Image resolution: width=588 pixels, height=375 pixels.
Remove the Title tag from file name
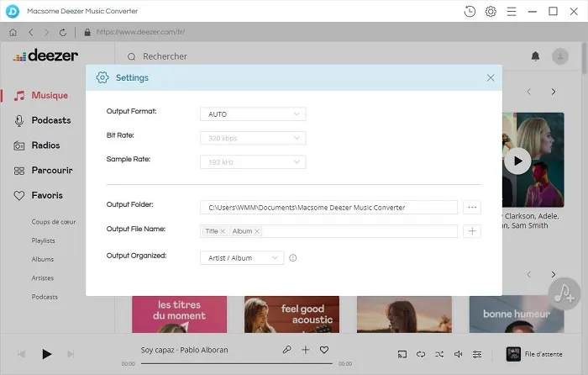coord(223,231)
